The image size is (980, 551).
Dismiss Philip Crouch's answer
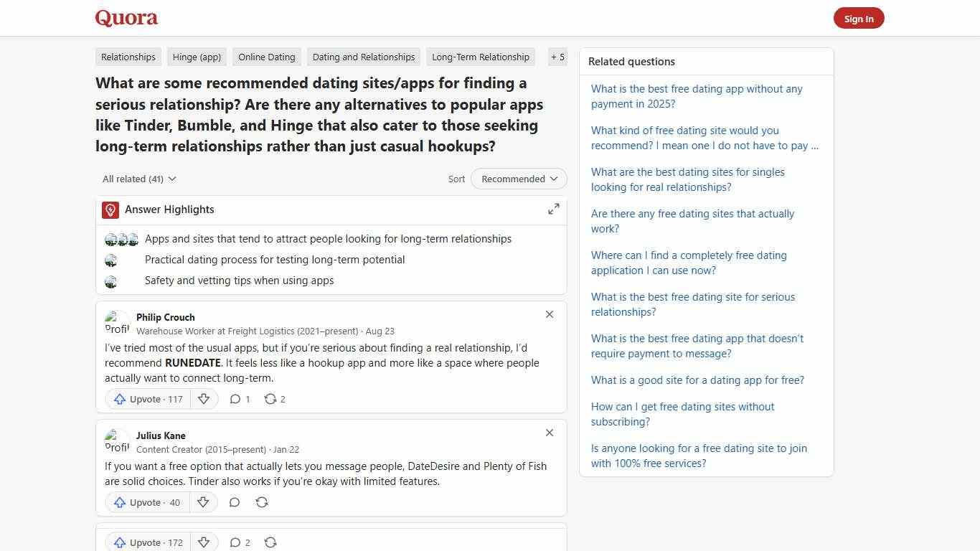click(x=550, y=314)
